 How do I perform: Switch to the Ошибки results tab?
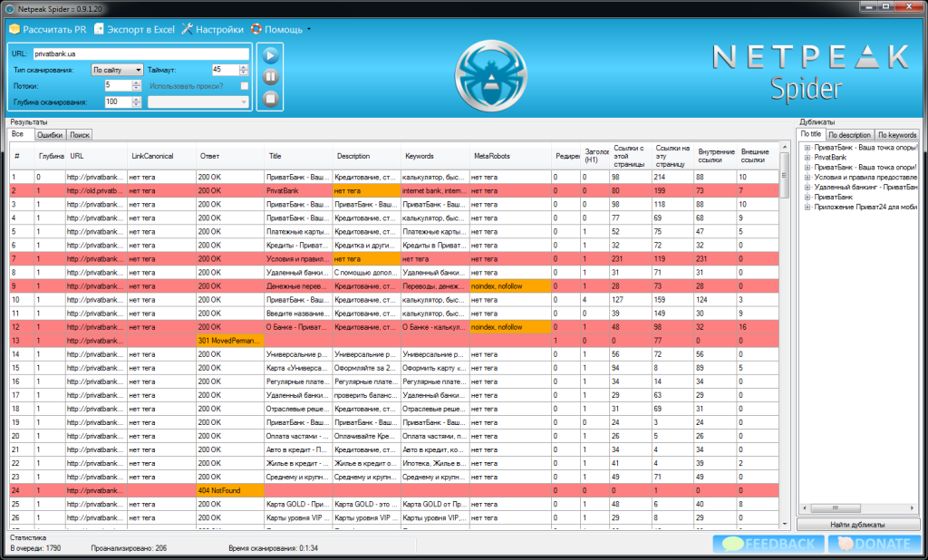pyautogui.click(x=50, y=135)
